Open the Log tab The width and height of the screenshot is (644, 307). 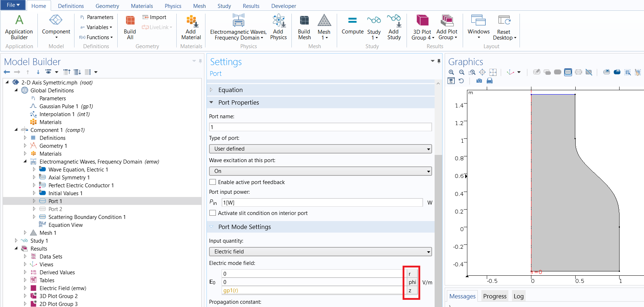[x=518, y=296]
